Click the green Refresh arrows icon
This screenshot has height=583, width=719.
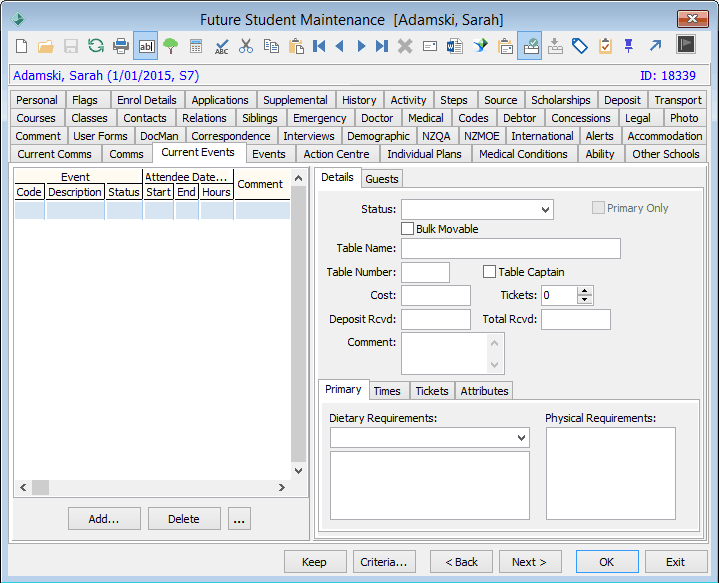96,45
